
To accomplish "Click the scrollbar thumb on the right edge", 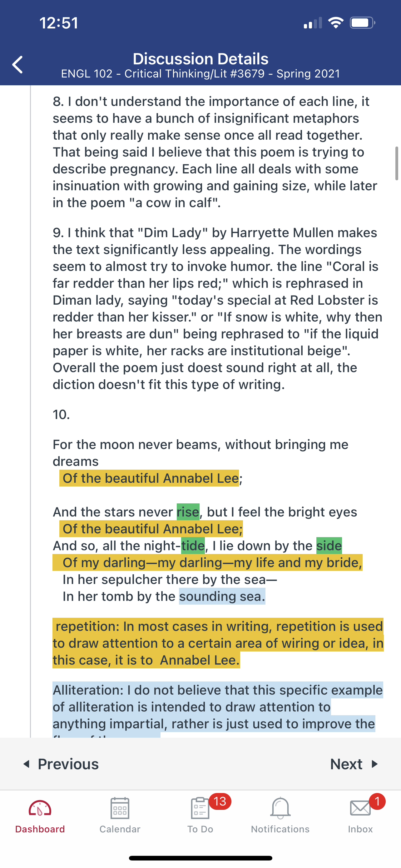I will pyautogui.click(x=397, y=163).
